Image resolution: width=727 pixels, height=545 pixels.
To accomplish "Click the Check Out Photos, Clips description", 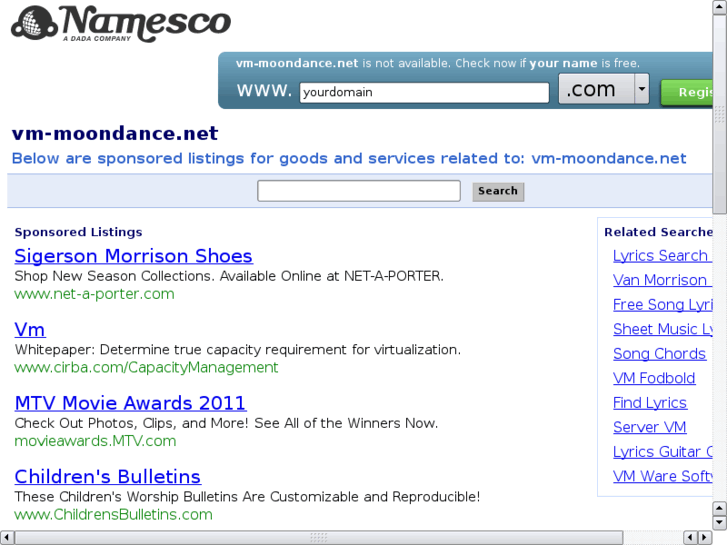I will 226,423.
